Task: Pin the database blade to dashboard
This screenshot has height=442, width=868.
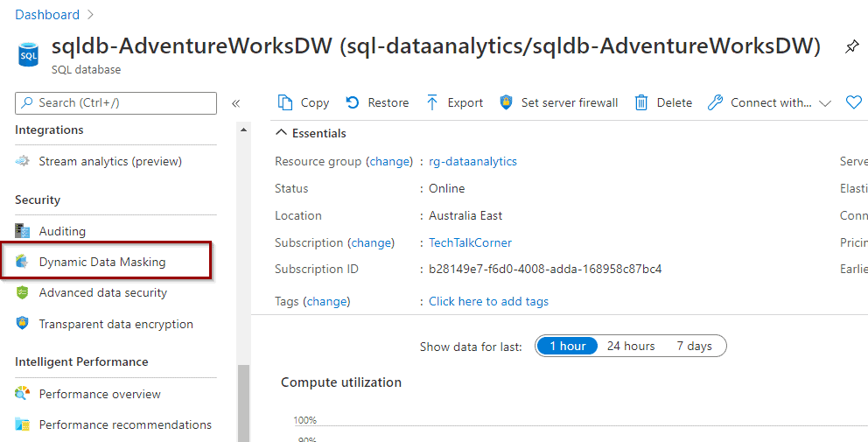Action: click(852, 47)
